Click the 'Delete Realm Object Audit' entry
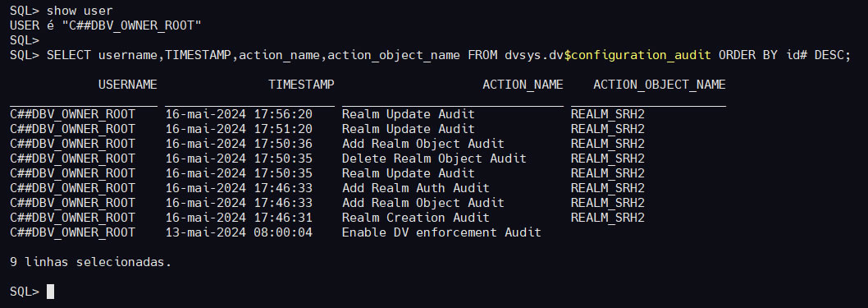Screen dimensions: 868x308 point(434,159)
